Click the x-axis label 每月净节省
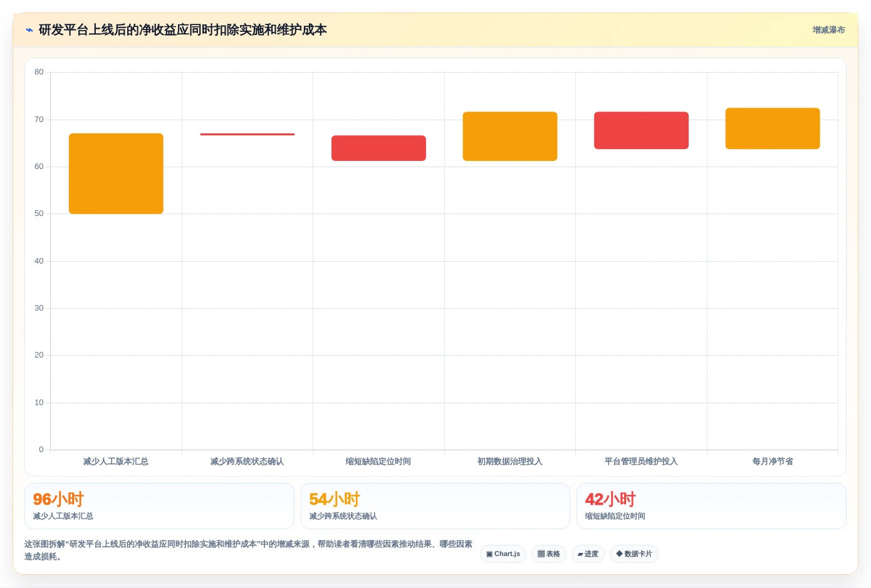This screenshot has width=871, height=588. [773, 462]
